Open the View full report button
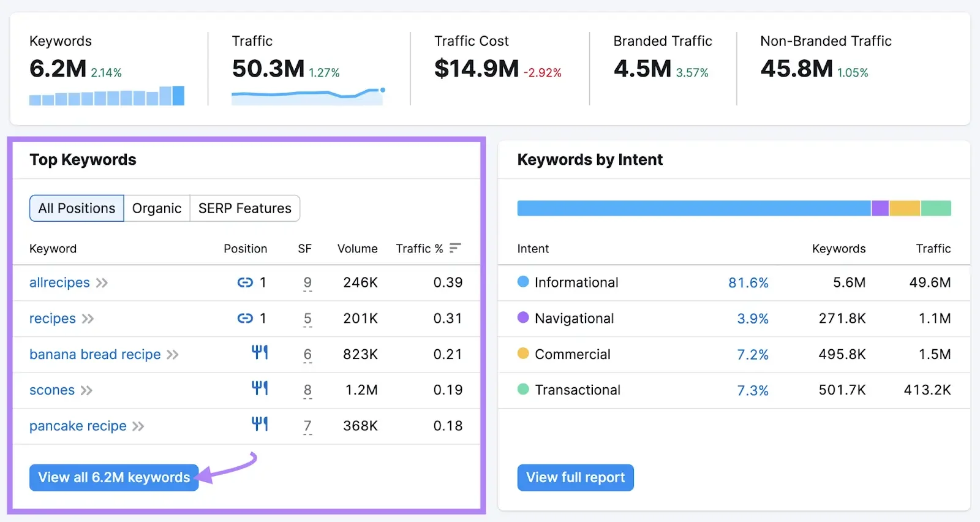The height and width of the screenshot is (522, 980). point(575,477)
